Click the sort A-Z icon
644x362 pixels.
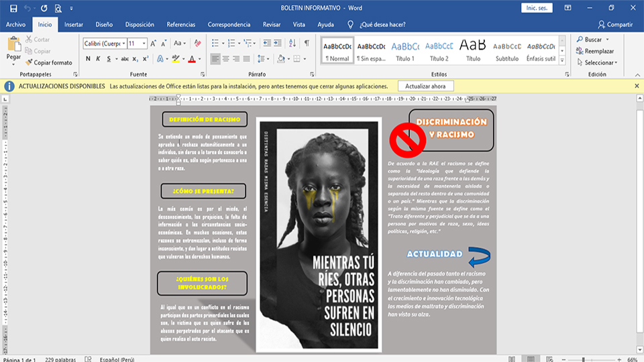coord(292,43)
